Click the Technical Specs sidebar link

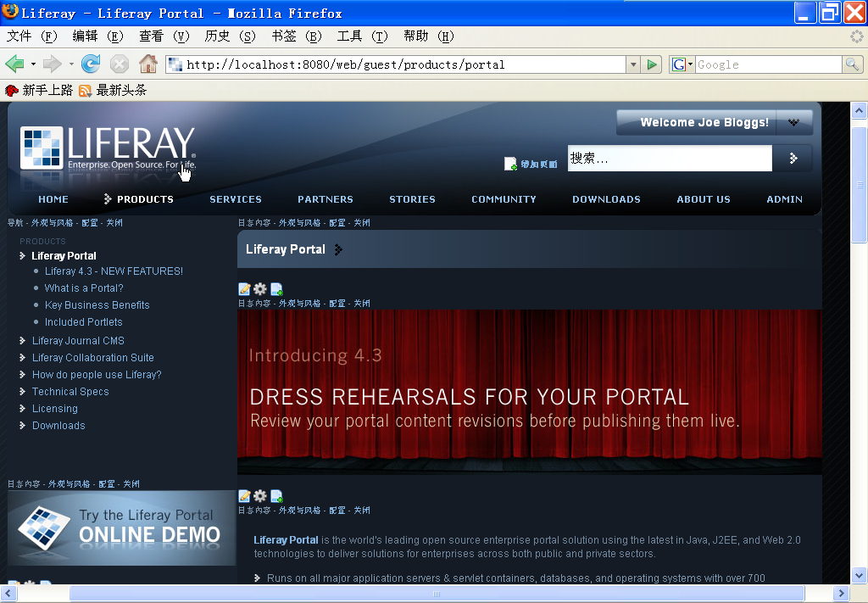tap(70, 392)
